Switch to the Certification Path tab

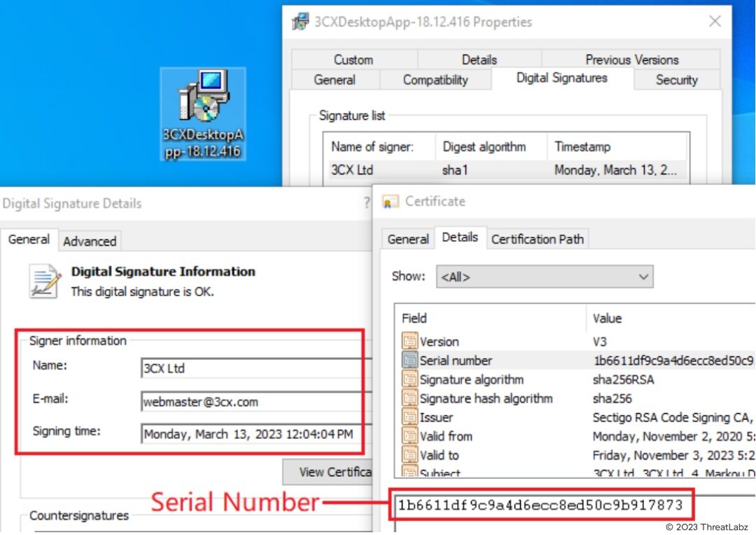(x=538, y=239)
